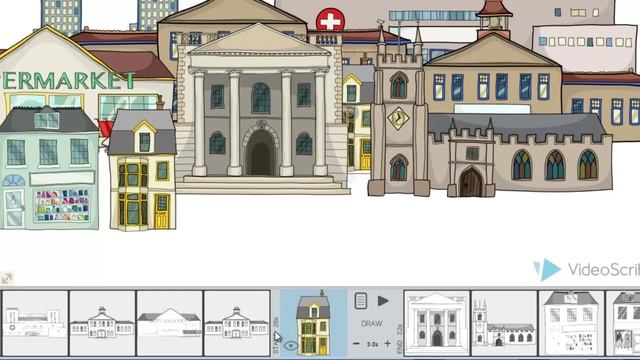Select the supermarket thumbnail in the timeline
The image size is (640, 360).
click(170, 323)
